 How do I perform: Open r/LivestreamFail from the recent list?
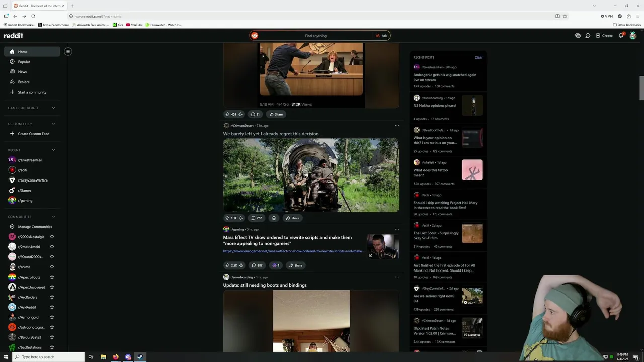[32, 160]
